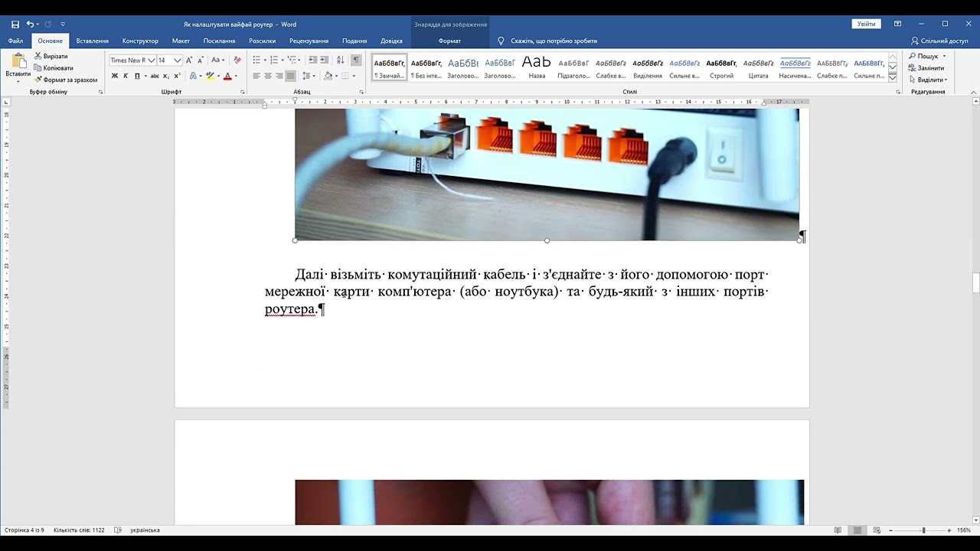Click the Save icon in title bar
The image size is (980, 551).
[15, 24]
